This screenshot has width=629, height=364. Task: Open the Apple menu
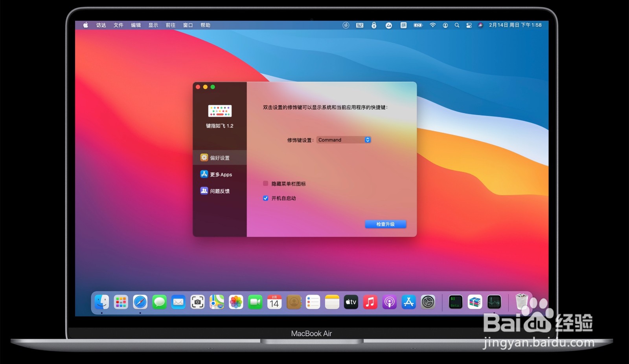(86, 25)
